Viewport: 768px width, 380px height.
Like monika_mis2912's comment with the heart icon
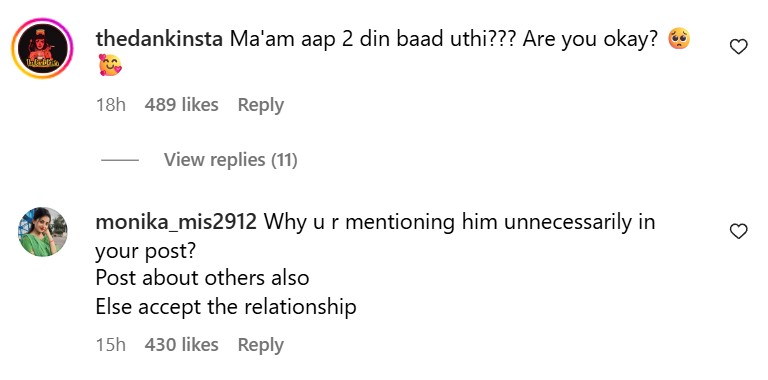click(739, 231)
